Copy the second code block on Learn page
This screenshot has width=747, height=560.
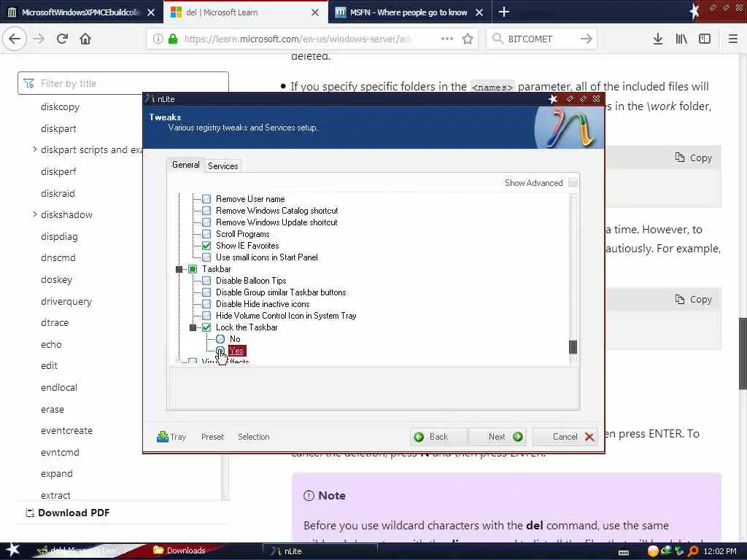(694, 299)
